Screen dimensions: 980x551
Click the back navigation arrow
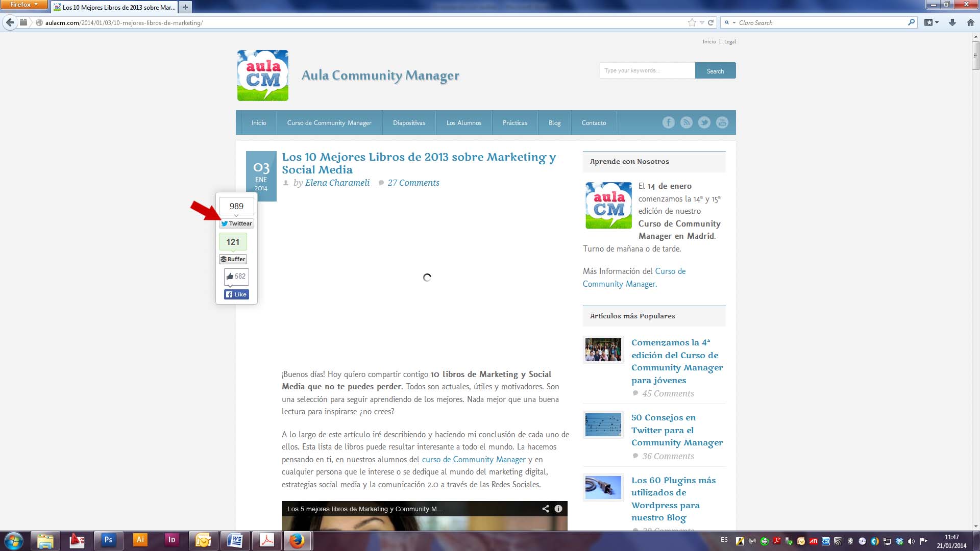10,22
